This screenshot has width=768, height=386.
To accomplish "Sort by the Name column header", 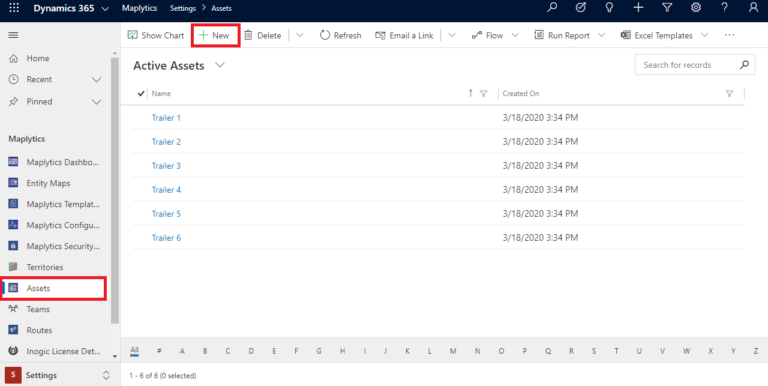I will 162,94.
